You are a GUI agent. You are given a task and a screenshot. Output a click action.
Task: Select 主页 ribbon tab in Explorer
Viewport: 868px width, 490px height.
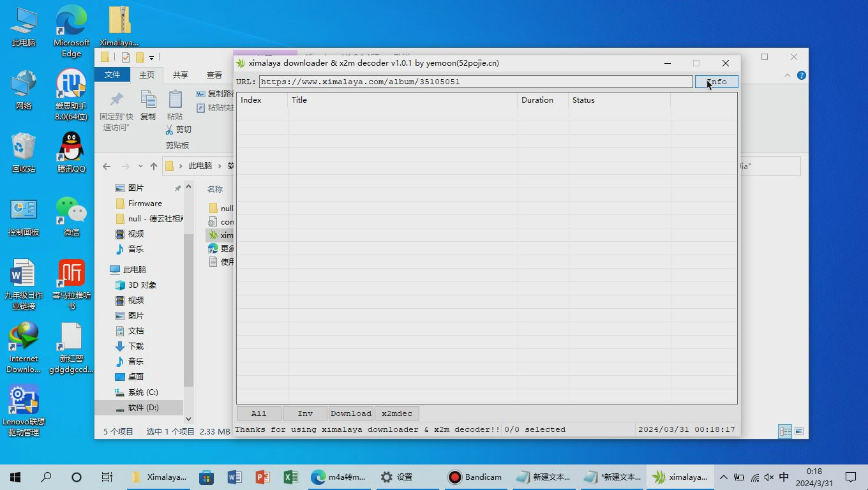click(147, 75)
